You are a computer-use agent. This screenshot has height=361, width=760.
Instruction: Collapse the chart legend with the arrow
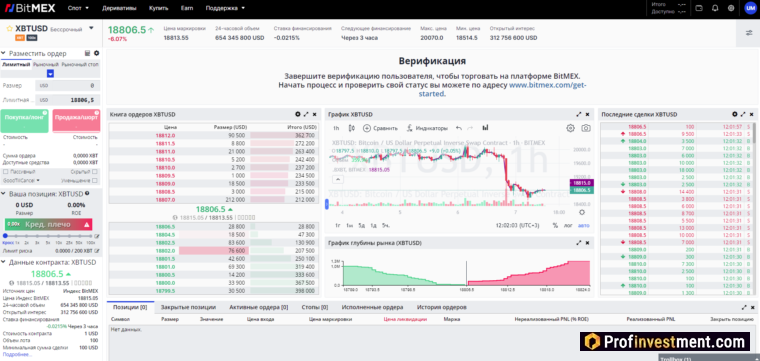(338, 179)
